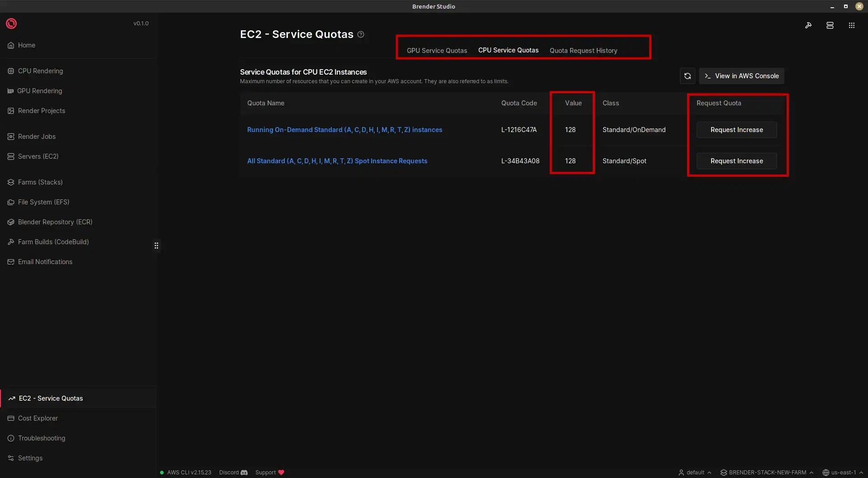The width and height of the screenshot is (868, 478).
Task: Switch to Quota Request History tab
Action: [x=583, y=51]
